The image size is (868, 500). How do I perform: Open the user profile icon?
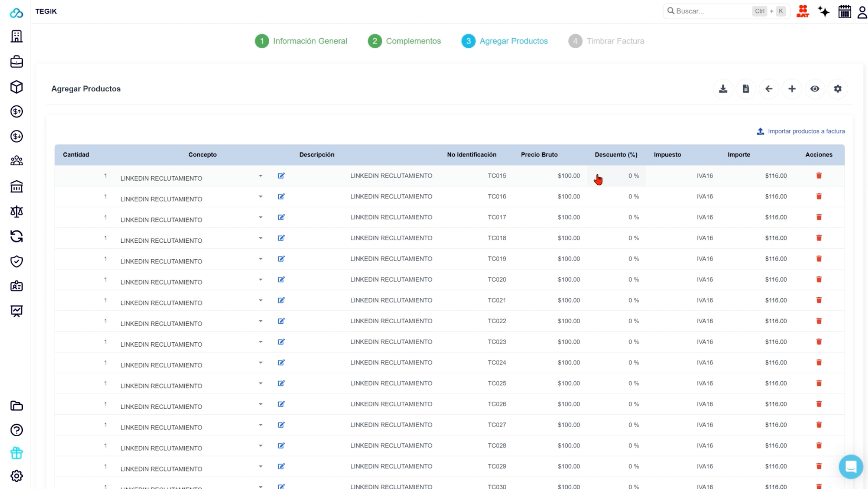pyautogui.click(x=862, y=12)
